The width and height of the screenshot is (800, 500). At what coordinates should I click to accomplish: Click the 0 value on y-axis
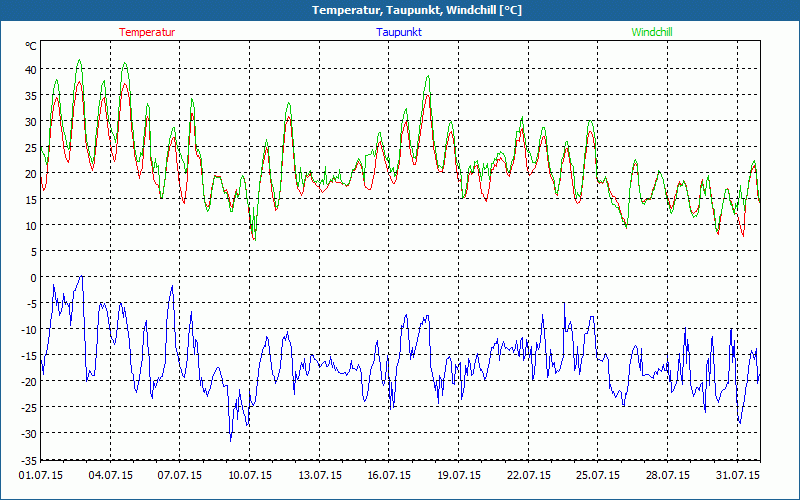pos(34,278)
